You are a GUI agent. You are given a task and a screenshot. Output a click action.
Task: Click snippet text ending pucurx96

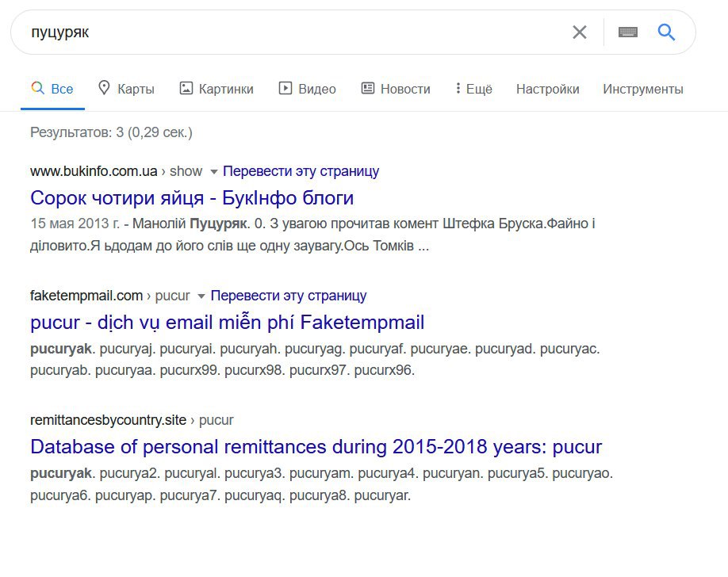(x=315, y=359)
